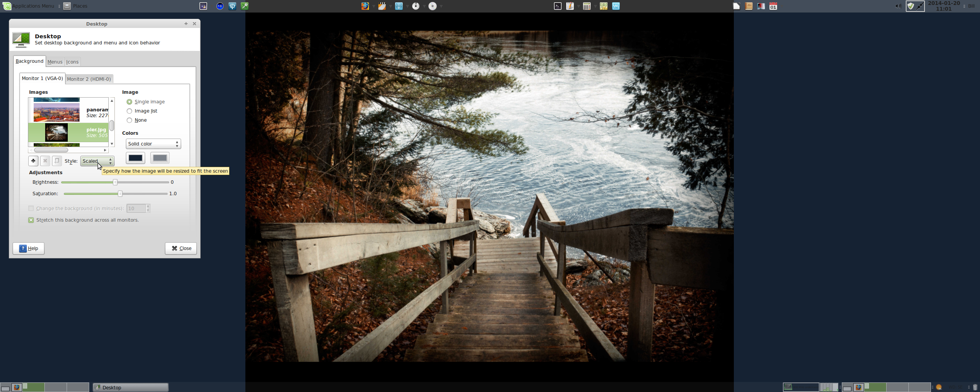Expand the clapperboard launcher dropdown arrow

pyautogui.click(x=390, y=6)
